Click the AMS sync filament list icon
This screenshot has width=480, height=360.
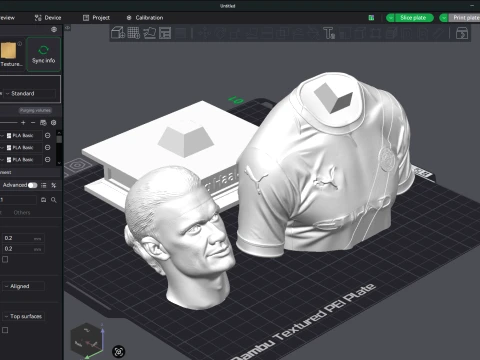point(43,123)
